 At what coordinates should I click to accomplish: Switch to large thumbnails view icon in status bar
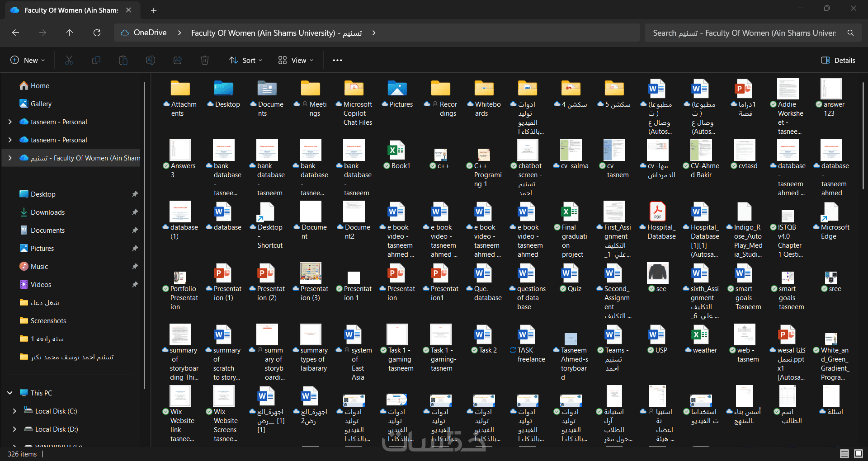(x=859, y=454)
